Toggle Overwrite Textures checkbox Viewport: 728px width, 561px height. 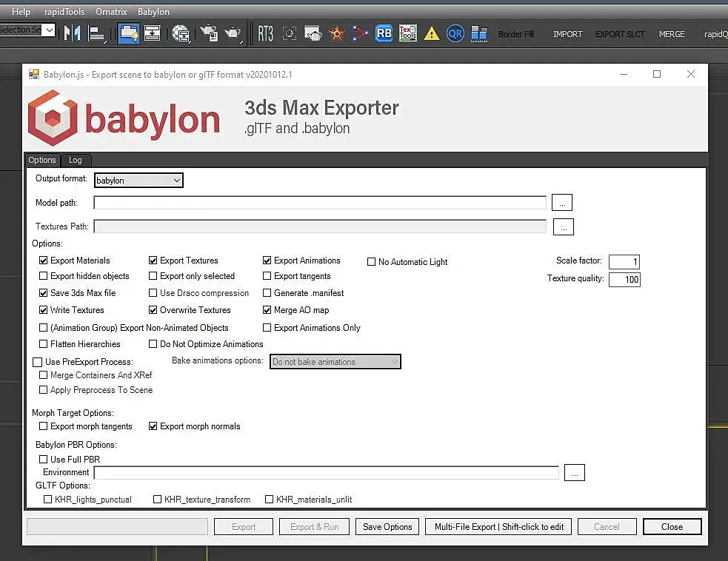point(153,309)
